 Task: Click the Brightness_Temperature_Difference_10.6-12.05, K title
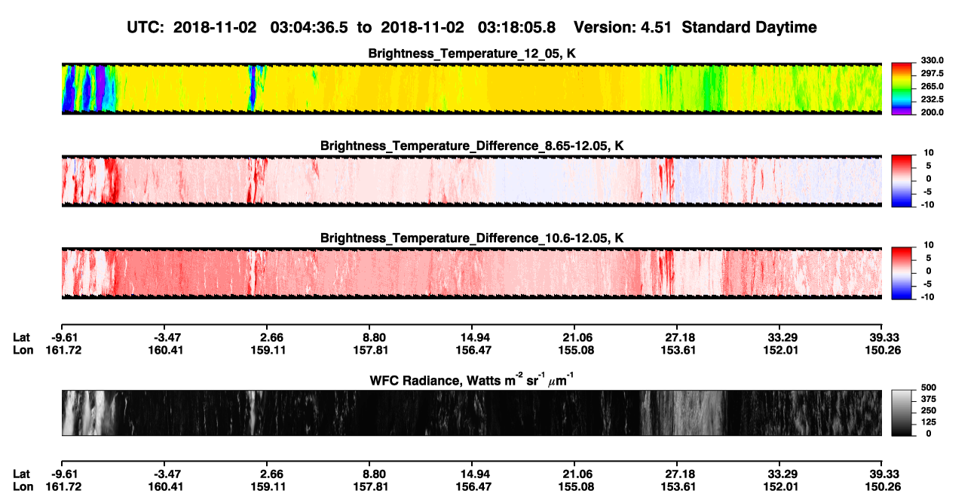point(472,238)
